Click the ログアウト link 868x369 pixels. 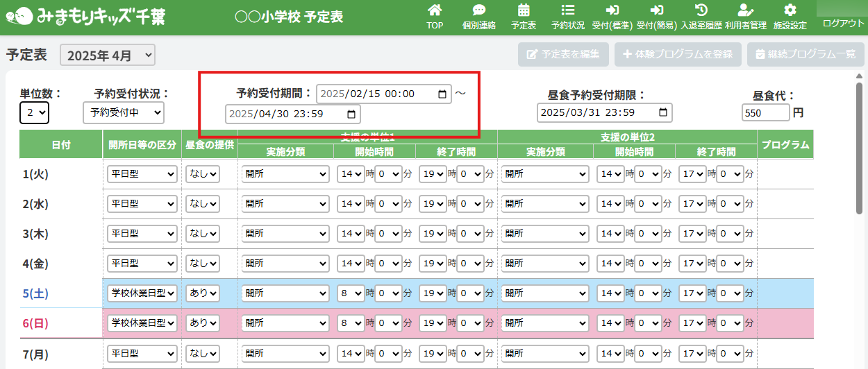[843, 24]
